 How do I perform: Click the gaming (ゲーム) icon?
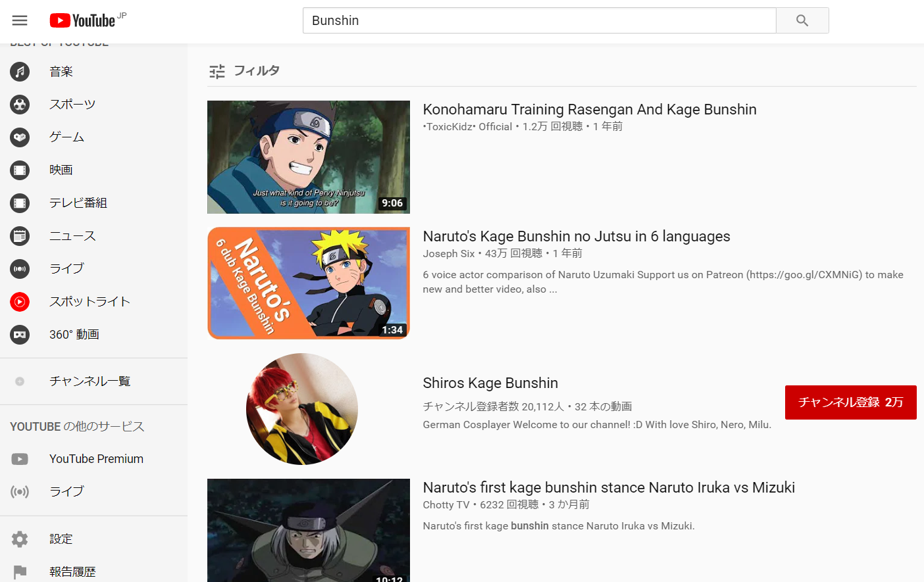[x=20, y=137]
